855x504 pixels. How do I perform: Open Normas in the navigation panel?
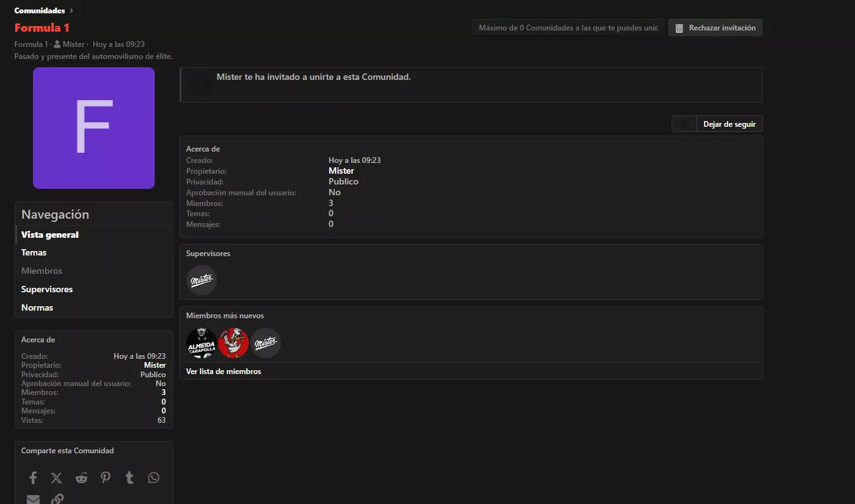[94, 307]
